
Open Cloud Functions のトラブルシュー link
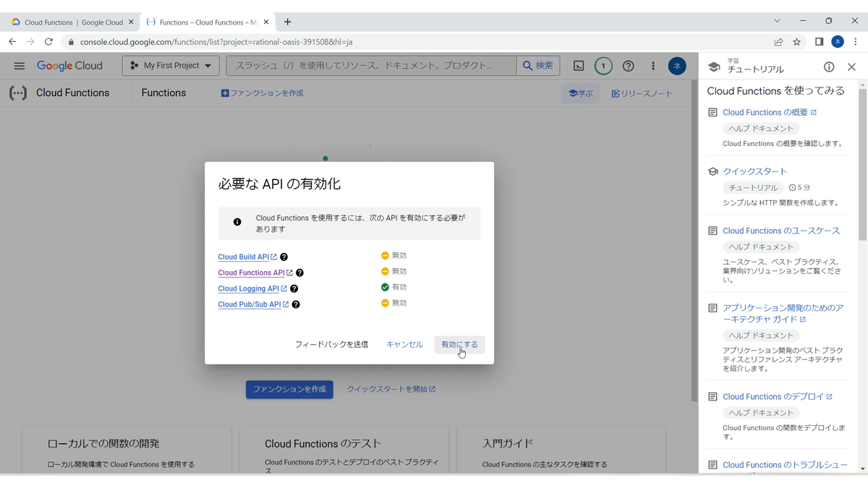(x=785, y=466)
